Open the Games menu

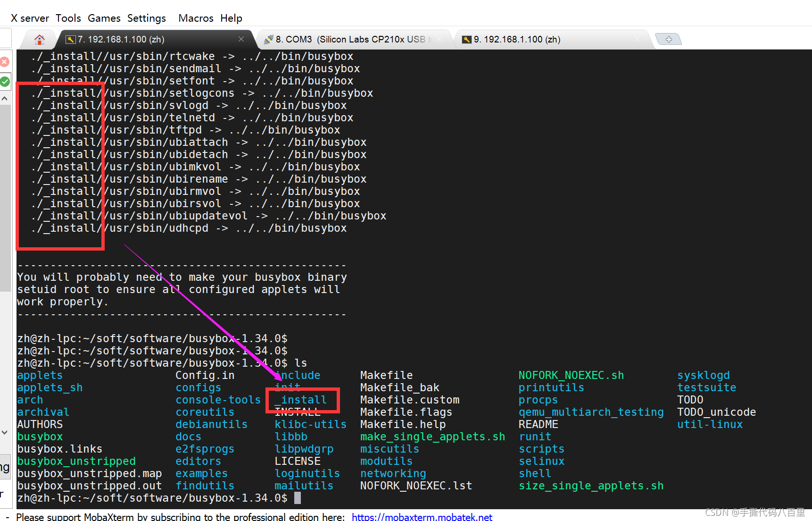(104, 18)
